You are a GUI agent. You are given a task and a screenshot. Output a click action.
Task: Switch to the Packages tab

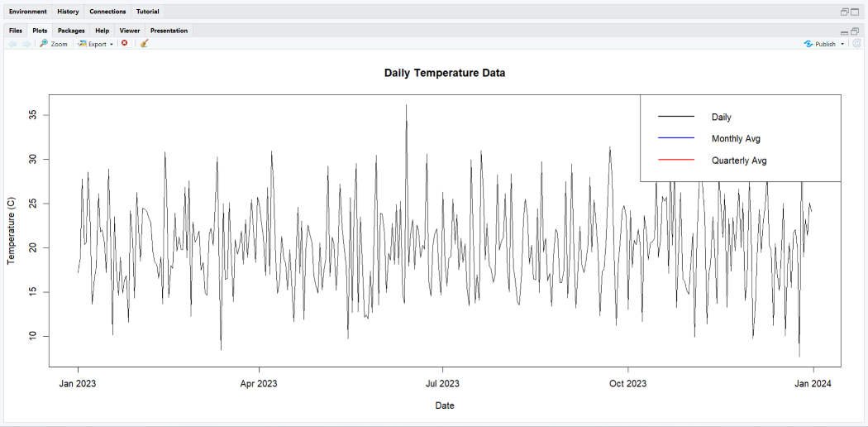point(71,31)
